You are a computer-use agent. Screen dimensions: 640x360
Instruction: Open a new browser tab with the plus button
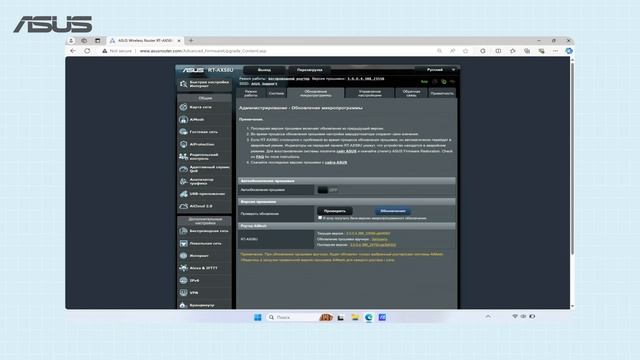point(191,40)
